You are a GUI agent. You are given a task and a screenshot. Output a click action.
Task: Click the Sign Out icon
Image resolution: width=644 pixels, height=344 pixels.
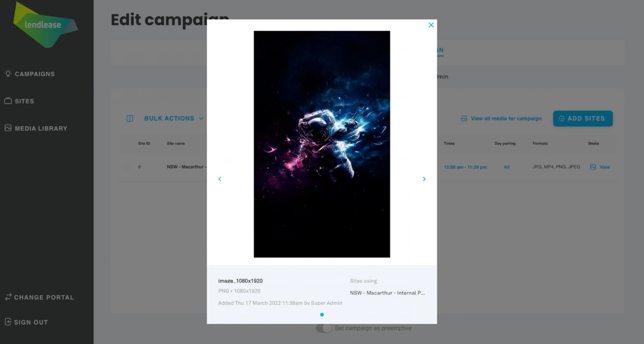[8, 322]
